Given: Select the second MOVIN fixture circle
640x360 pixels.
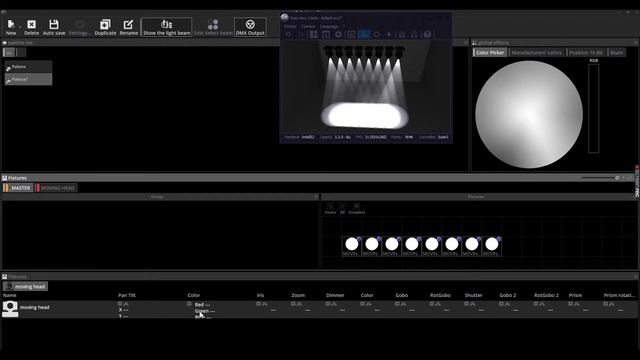Looking at the screenshot, I should tap(371, 244).
